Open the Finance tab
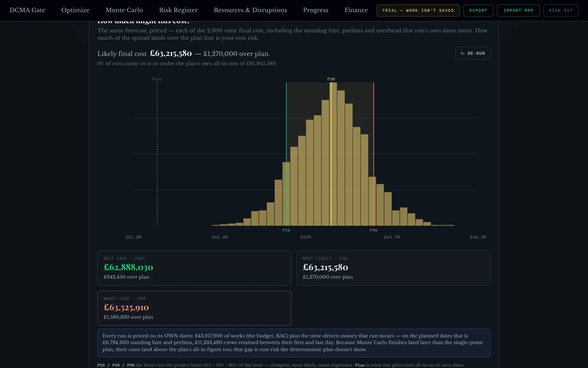The height and width of the screenshot is (368, 588). [x=356, y=10]
